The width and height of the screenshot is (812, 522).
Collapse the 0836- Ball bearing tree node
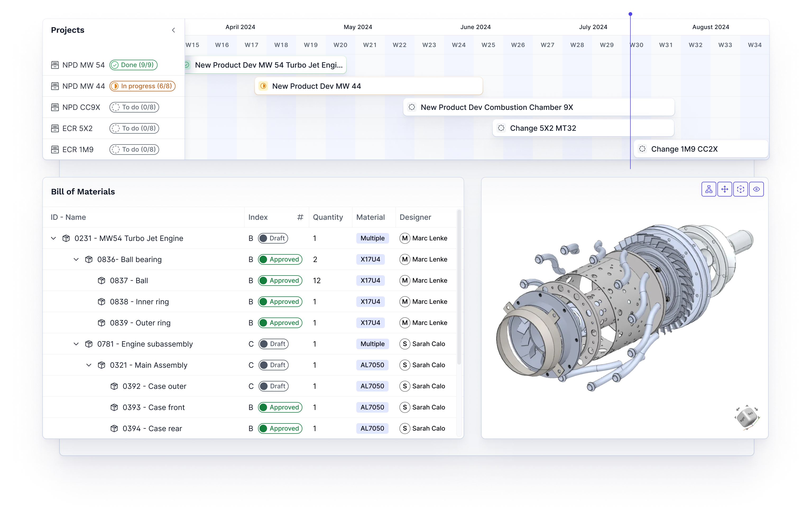coord(76,259)
